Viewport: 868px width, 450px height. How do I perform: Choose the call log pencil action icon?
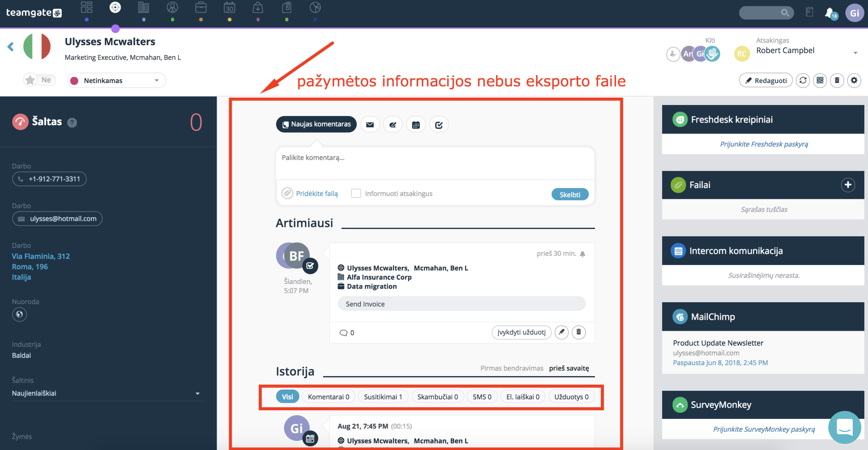pyautogui.click(x=393, y=125)
